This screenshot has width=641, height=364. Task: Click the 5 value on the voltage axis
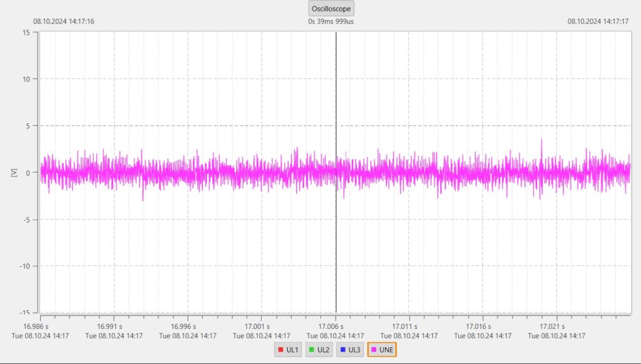click(29, 126)
